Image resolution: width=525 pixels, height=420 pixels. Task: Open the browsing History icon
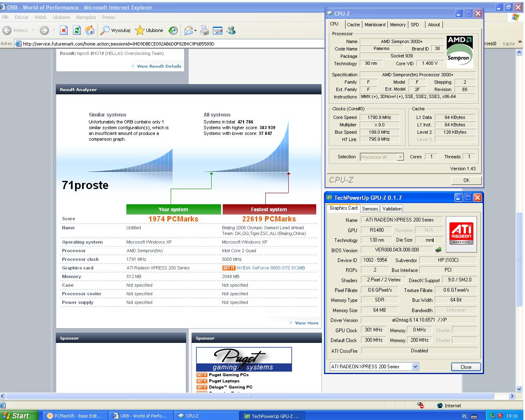[173, 30]
